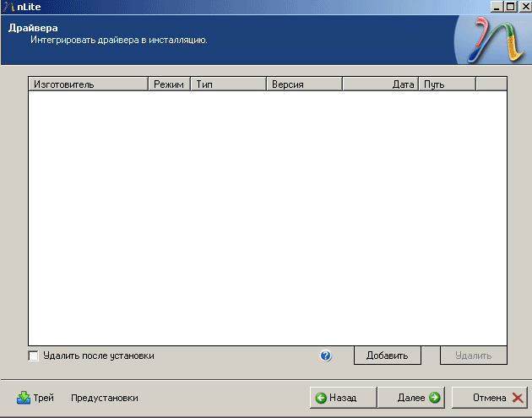The height and width of the screenshot is (418, 532).
Task: Go back with the Назад button
Action: (343, 398)
